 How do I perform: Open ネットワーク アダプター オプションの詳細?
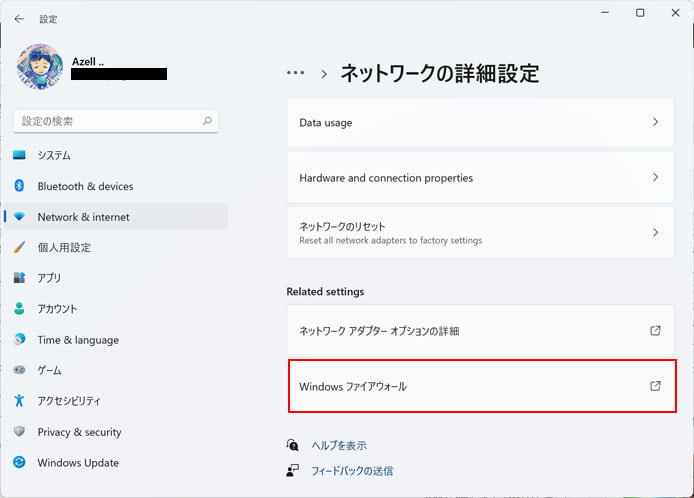(480, 331)
